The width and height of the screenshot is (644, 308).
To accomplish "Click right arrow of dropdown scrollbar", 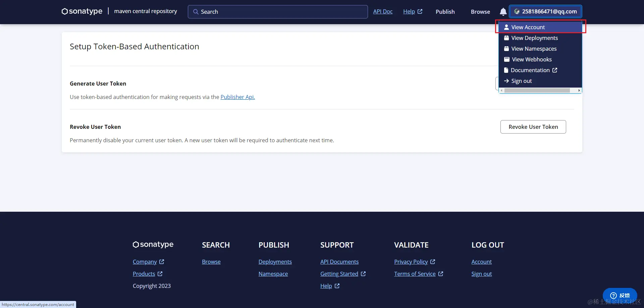I will tap(579, 91).
